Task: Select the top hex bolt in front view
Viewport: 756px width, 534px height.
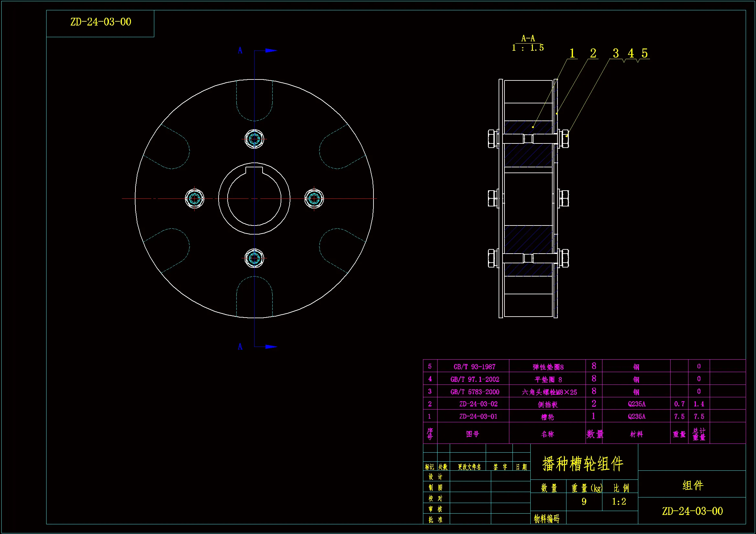Action: 254,139
